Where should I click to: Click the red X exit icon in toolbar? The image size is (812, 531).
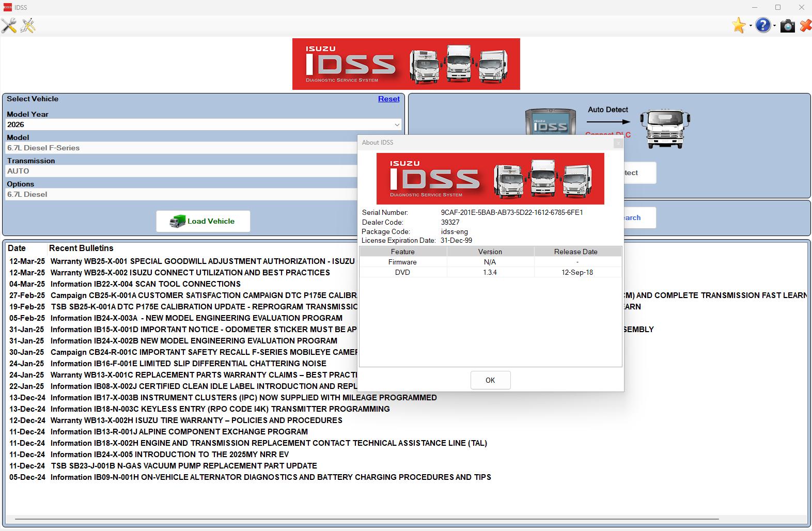point(805,25)
